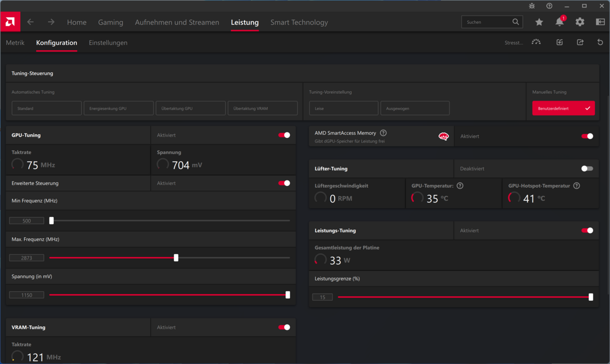Click the search magnifier icon

pos(516,22)
